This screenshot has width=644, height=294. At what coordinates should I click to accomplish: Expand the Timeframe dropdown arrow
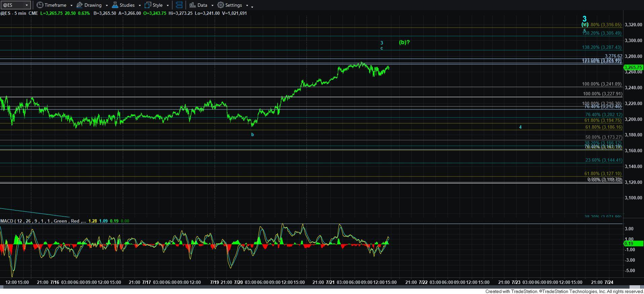point(71,5)
